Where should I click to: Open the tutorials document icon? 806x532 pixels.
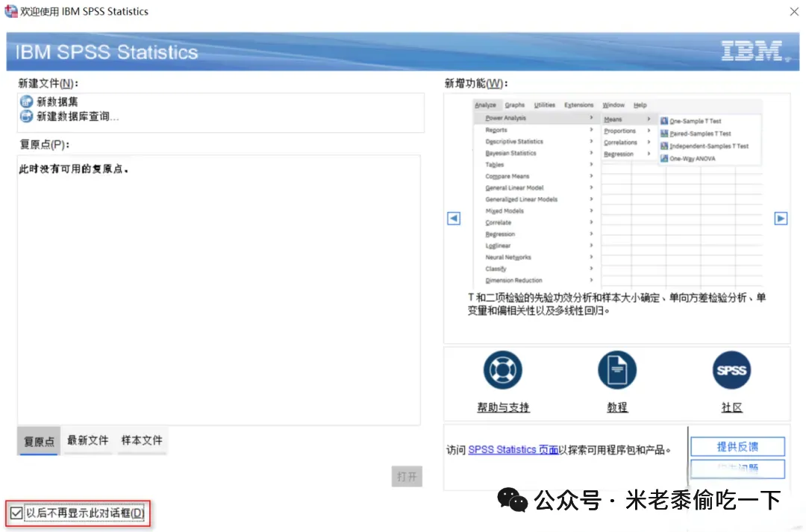click(617, 370)
